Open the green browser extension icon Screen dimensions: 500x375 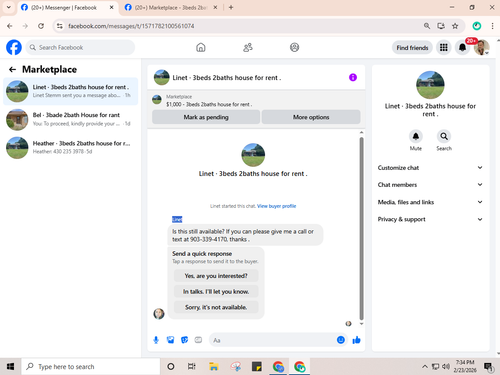click(x=477, y=26)
